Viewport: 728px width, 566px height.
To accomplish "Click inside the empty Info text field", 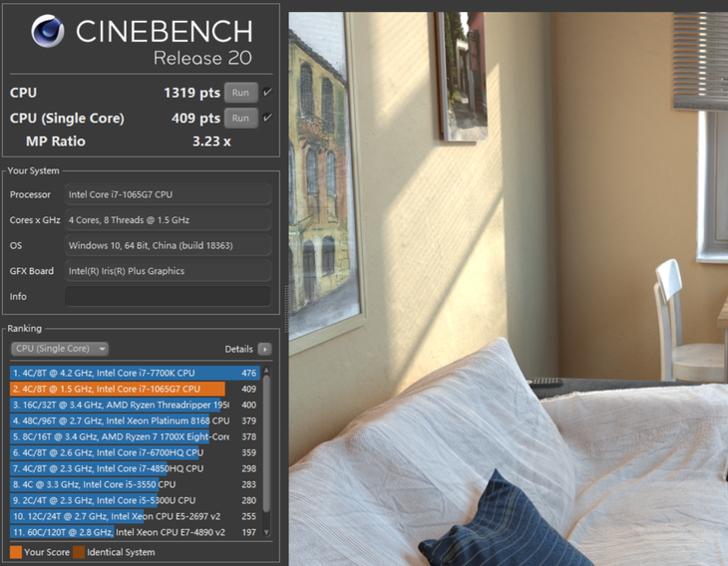I will click(168, 296).
